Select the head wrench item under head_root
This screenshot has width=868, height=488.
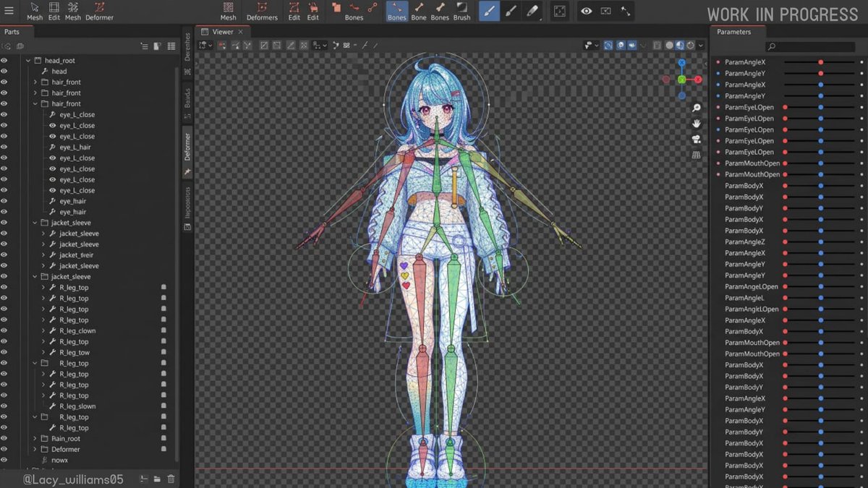point(59,72)
